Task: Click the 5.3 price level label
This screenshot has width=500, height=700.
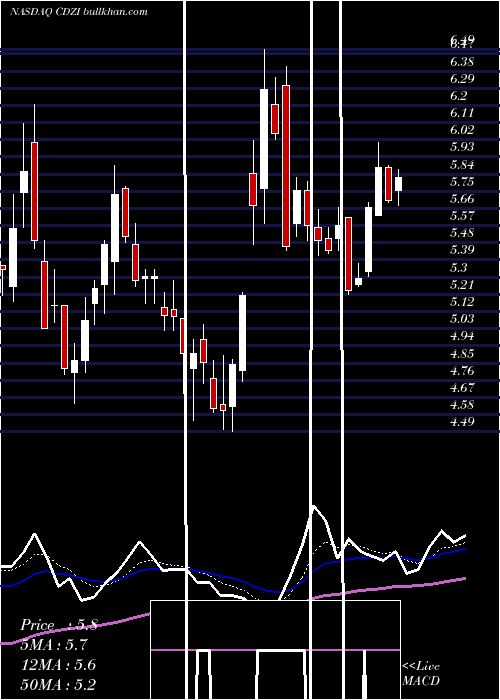Action: point(458,267)
